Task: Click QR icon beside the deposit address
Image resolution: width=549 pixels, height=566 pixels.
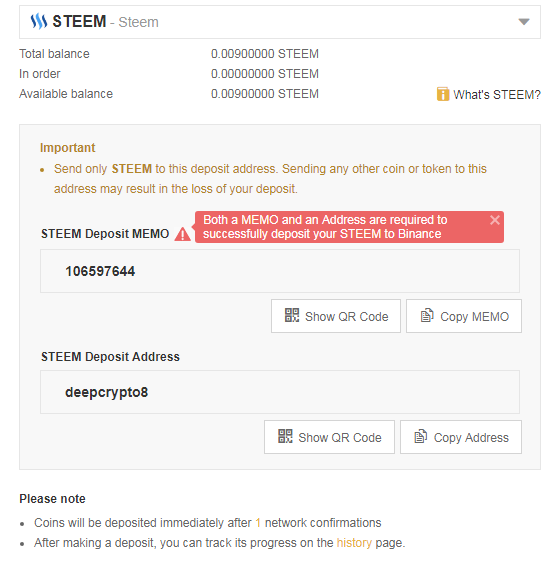Action: pos(285,436)
